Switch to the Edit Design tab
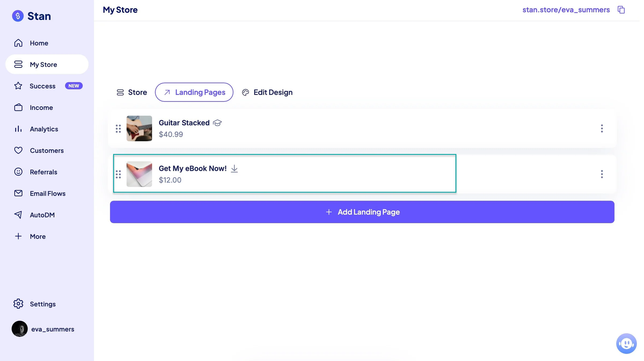 tap(267, 92)
